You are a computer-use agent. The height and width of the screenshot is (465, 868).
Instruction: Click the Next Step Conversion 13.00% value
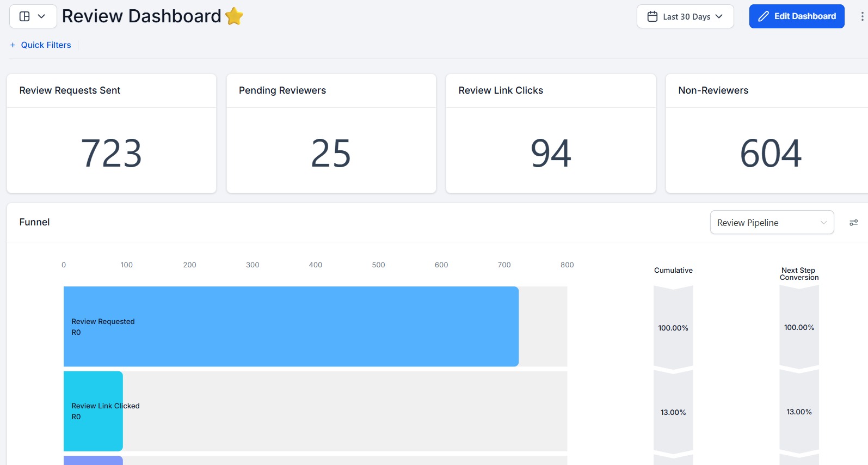click(799, 412)
